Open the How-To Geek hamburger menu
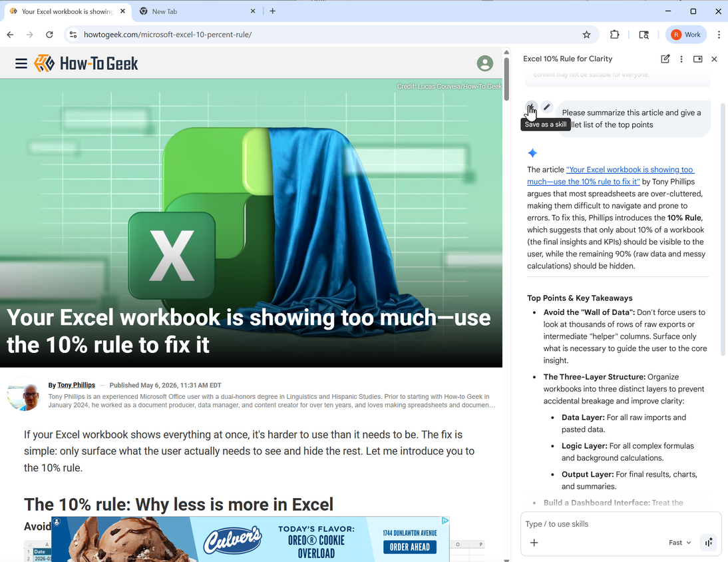Image resolution: width=728 pixels, height=562 pixels. point(21,63)
